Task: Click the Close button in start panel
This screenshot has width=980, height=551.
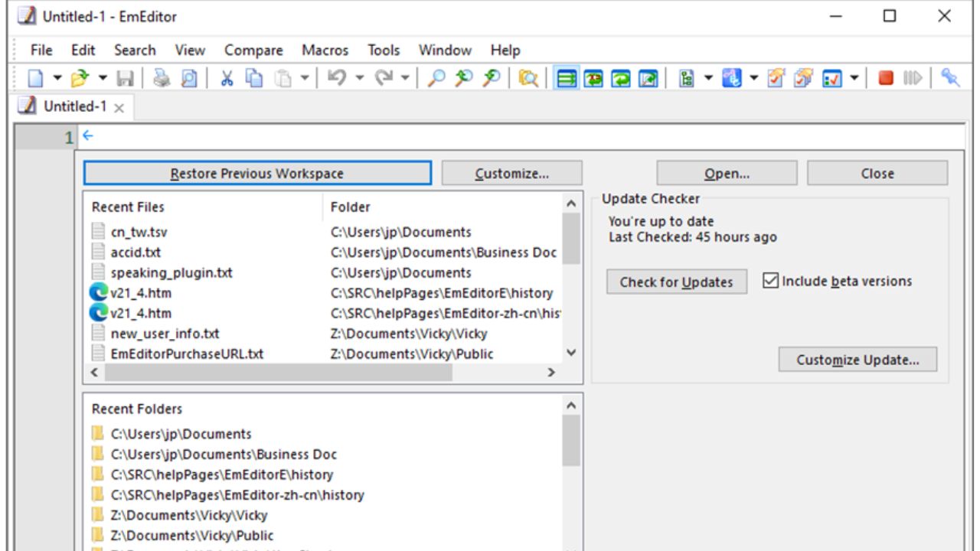Action: pyautogui.click(x=877, y=173)
